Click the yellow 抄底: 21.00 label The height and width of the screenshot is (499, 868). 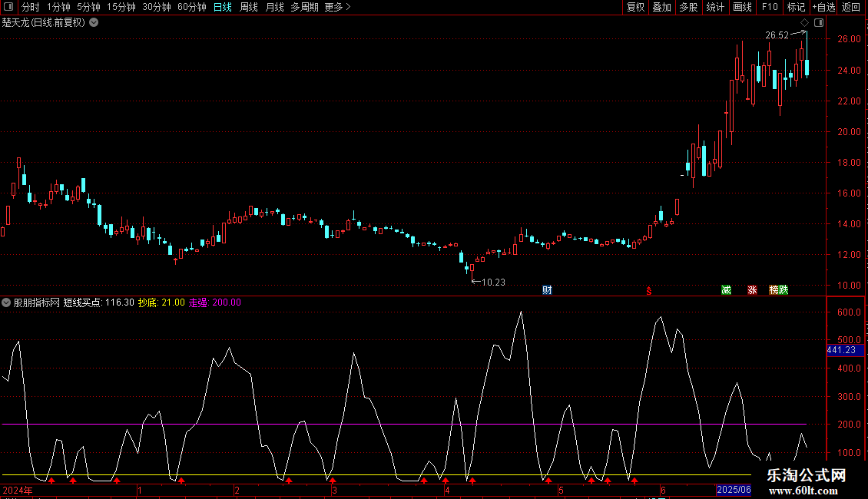pyautogui.click(x=161, y=302)
